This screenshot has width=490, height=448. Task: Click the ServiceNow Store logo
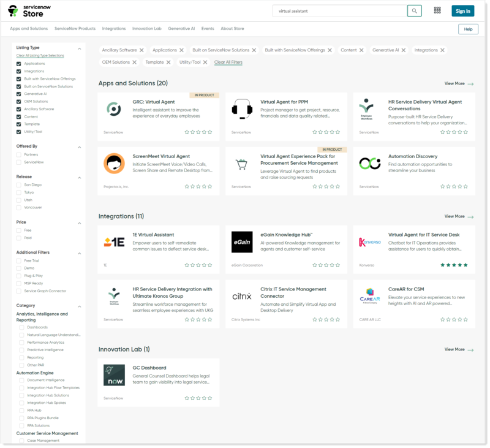(29, 11)
